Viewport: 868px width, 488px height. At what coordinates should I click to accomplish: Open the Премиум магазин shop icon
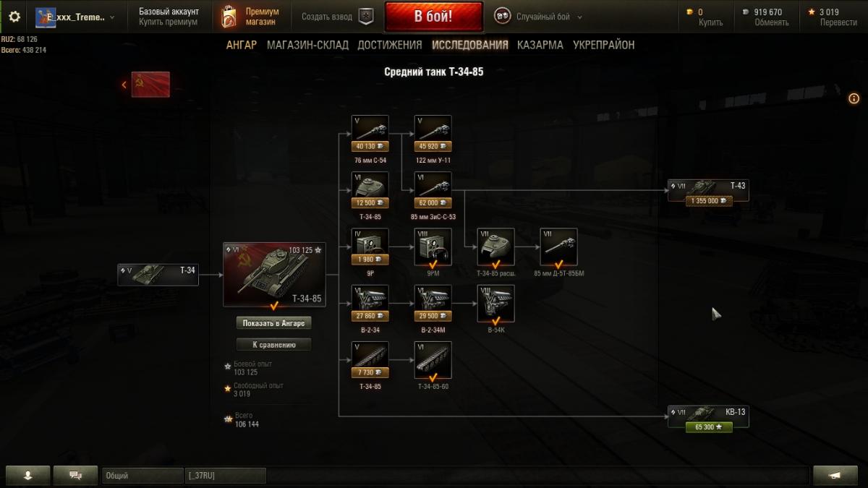[229, 17]
